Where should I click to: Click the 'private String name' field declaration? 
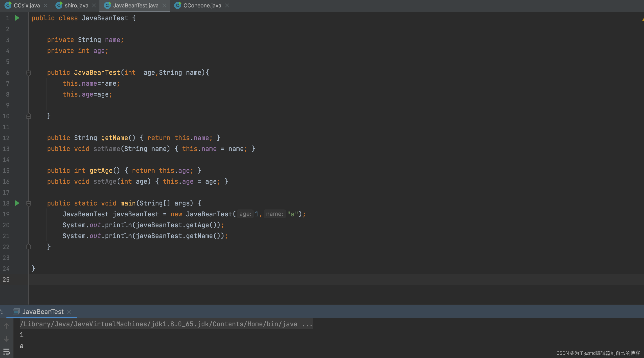click(85, 40)
